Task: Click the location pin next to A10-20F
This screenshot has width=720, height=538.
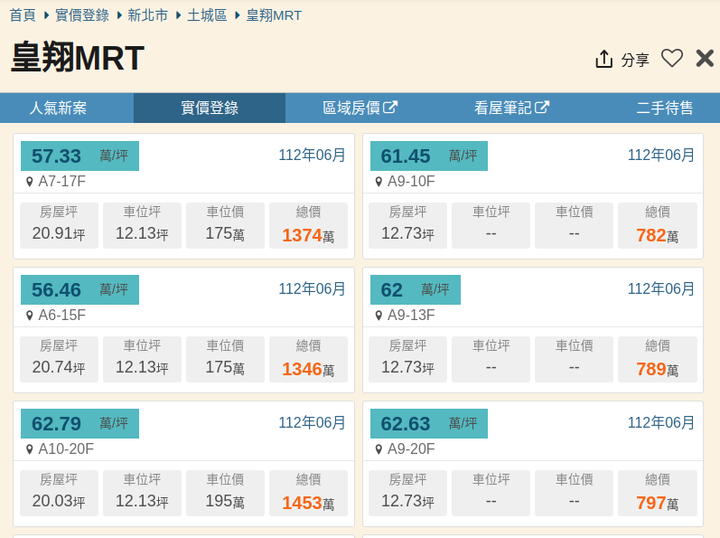Action: 29,449
